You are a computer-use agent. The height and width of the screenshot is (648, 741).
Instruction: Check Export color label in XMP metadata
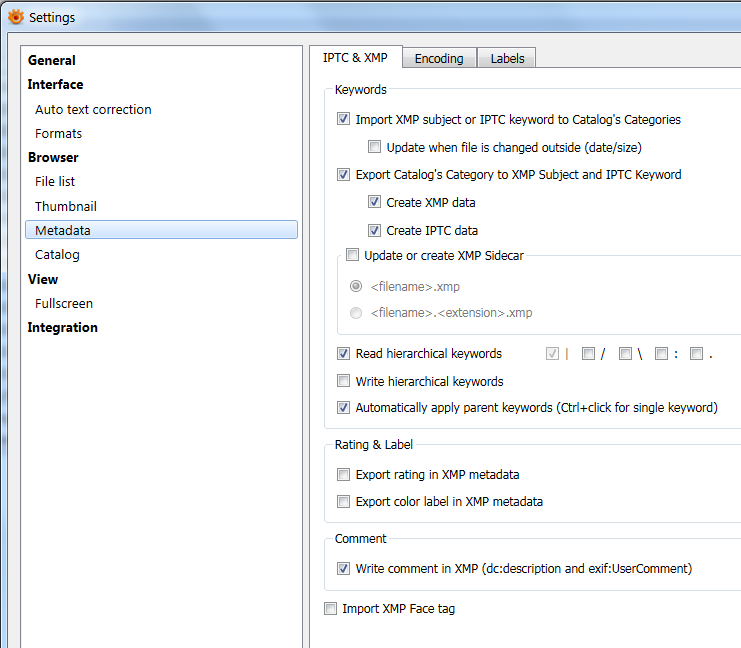pyautogui.click(x=344, y=502)
